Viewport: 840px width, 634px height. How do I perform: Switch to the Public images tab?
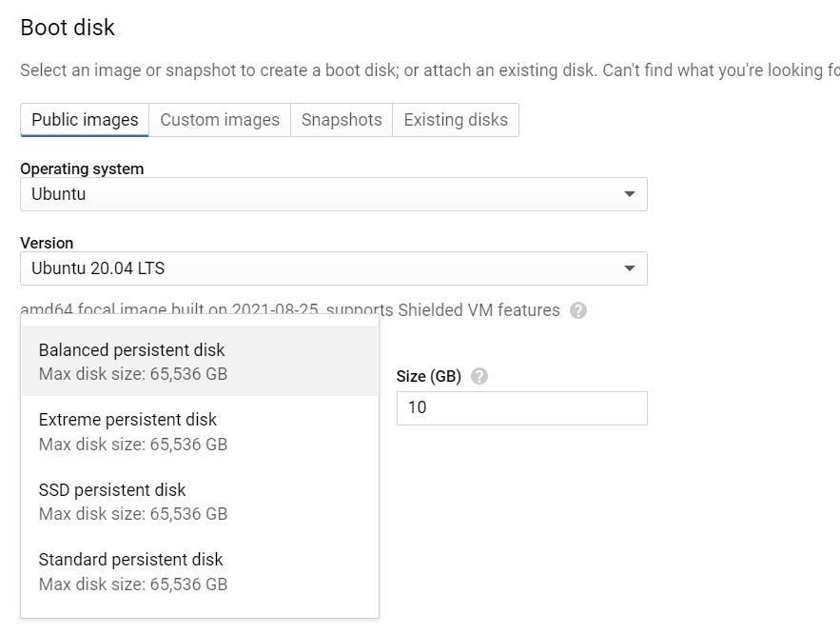(x=85, y=120)
